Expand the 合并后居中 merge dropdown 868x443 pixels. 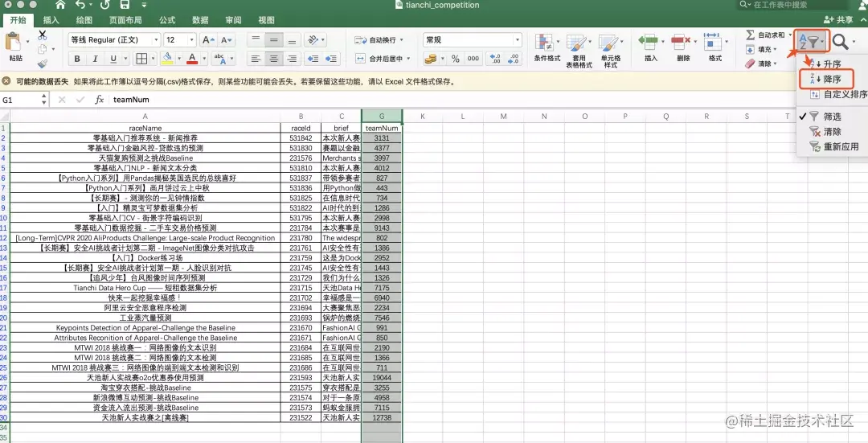408,58
